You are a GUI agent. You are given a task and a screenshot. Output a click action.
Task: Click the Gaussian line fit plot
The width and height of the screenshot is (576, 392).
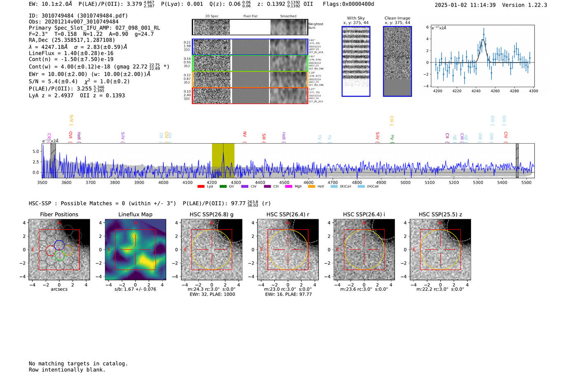482,56
